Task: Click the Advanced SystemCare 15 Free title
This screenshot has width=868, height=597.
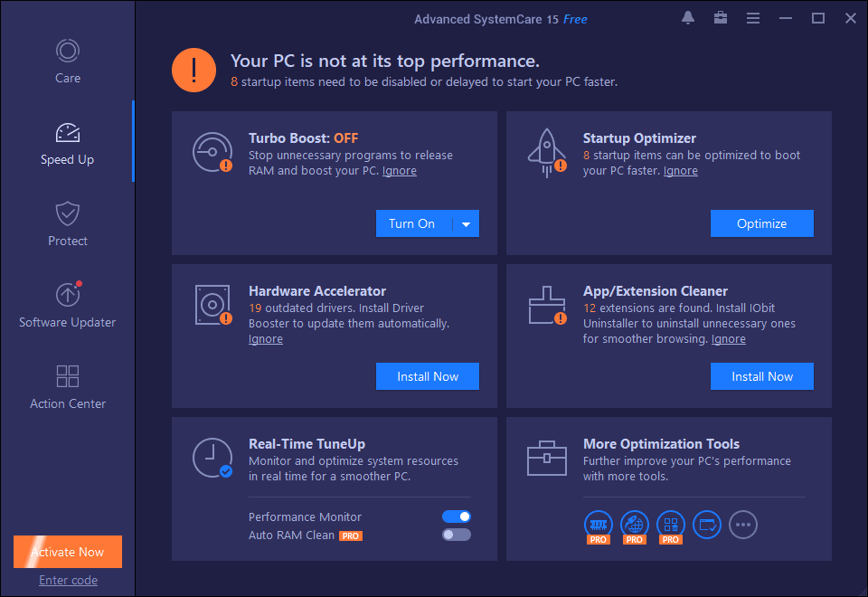Action: tap(500, 19)
